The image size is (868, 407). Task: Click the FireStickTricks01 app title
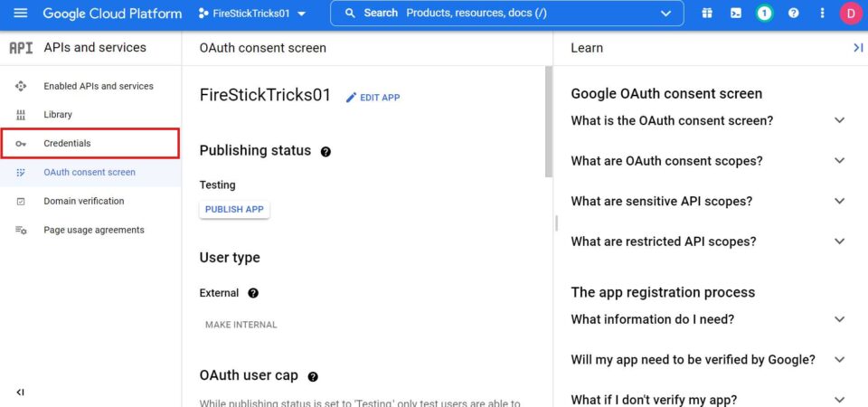pos(265,95)
